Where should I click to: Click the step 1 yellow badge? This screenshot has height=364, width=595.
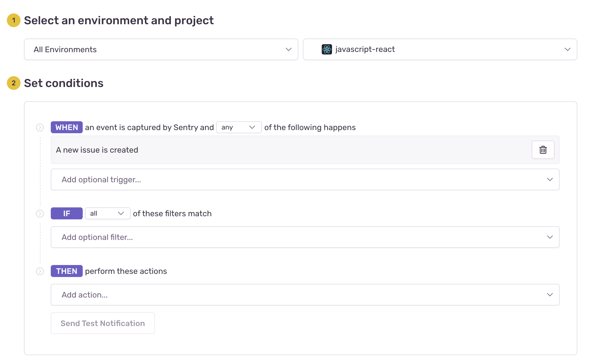[x=13, y=20]
